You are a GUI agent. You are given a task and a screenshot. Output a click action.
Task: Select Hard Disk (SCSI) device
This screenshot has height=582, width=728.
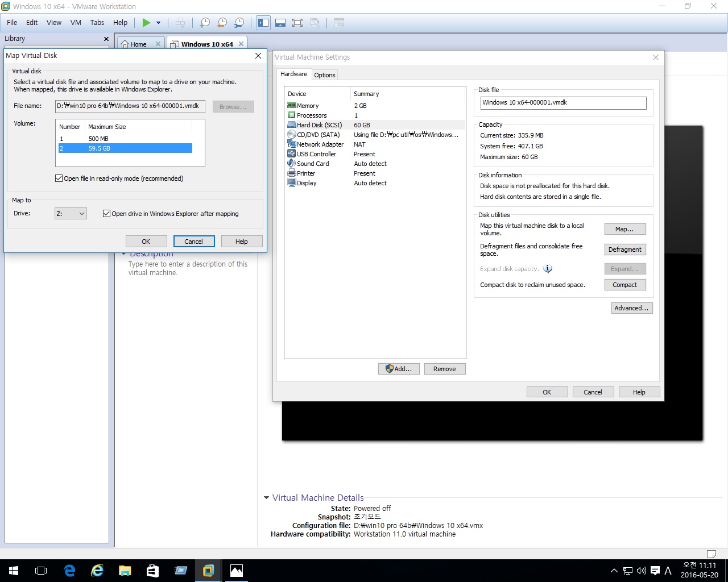pos(375,125)
